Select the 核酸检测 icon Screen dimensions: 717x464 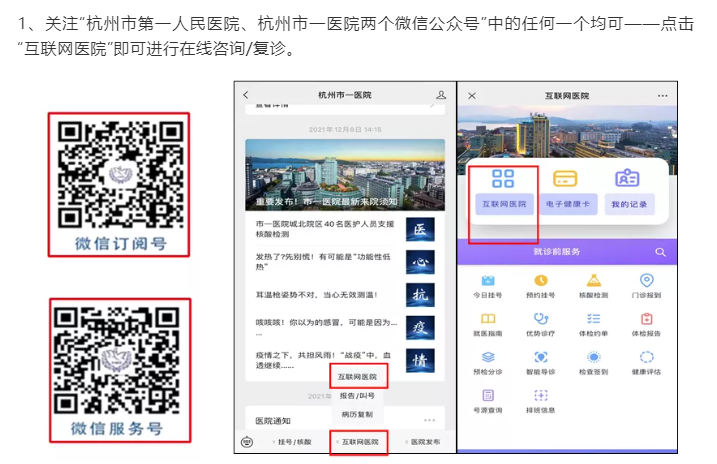coord(593,281)
